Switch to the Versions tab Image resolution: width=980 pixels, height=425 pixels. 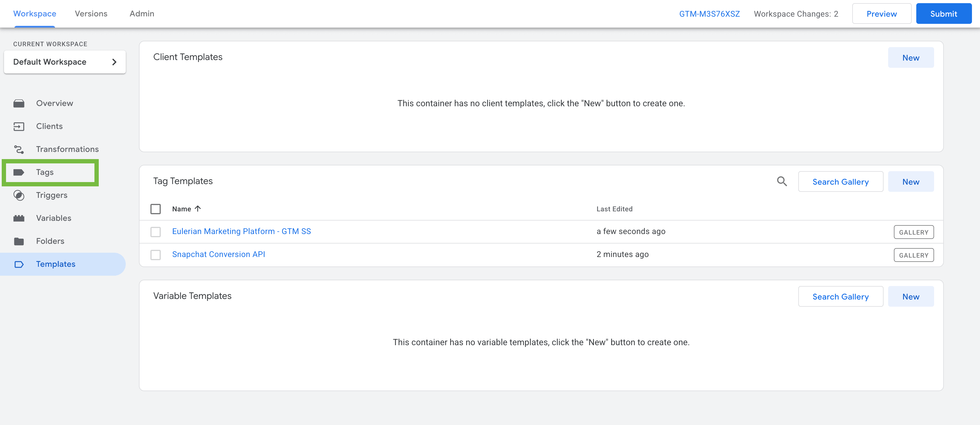tap(91, 14)
